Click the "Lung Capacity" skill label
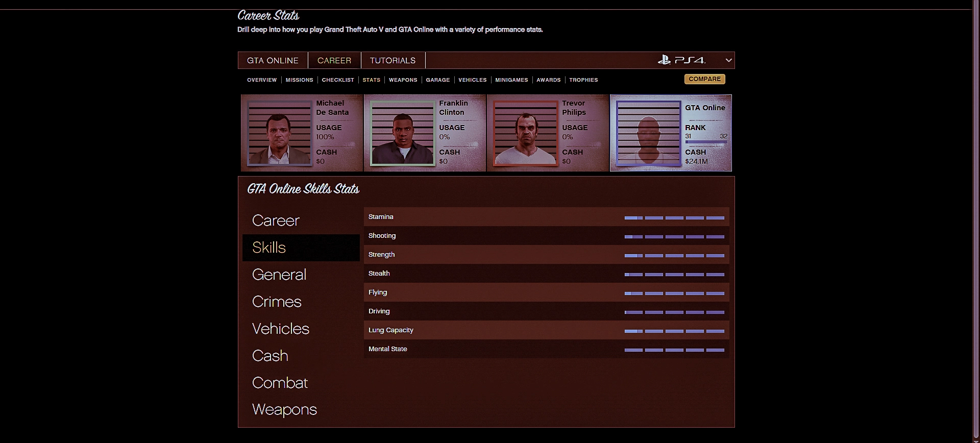 391,330
